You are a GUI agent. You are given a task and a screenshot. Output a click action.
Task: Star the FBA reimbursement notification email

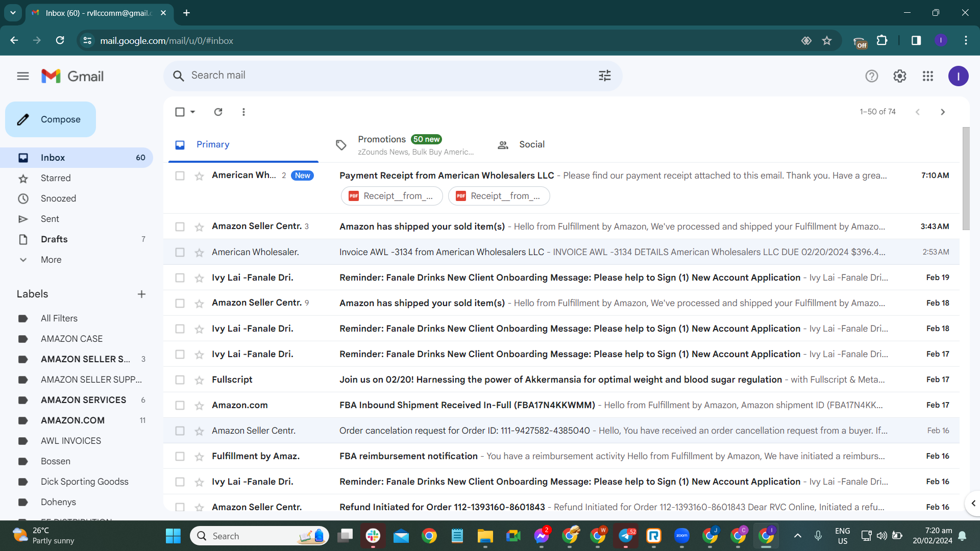[199, 457]
